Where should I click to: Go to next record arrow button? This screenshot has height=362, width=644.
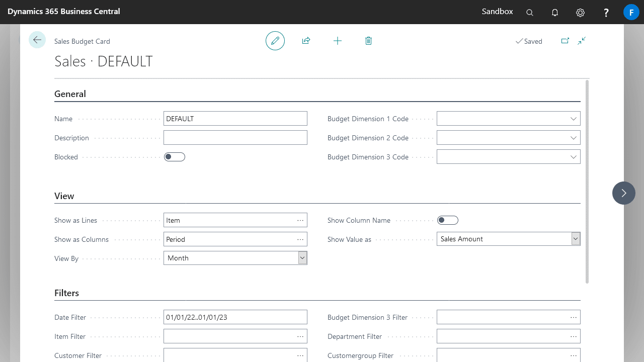(624, 193)
